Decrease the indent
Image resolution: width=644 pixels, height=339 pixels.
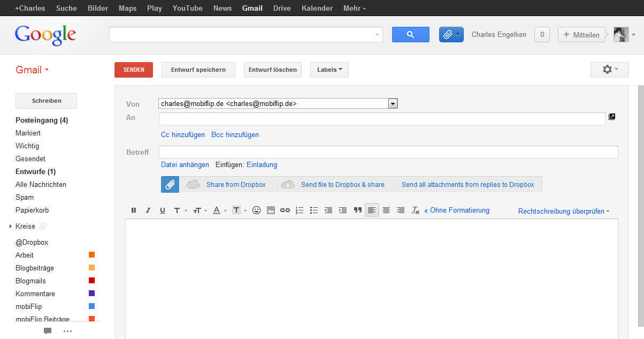click(328, 210)
